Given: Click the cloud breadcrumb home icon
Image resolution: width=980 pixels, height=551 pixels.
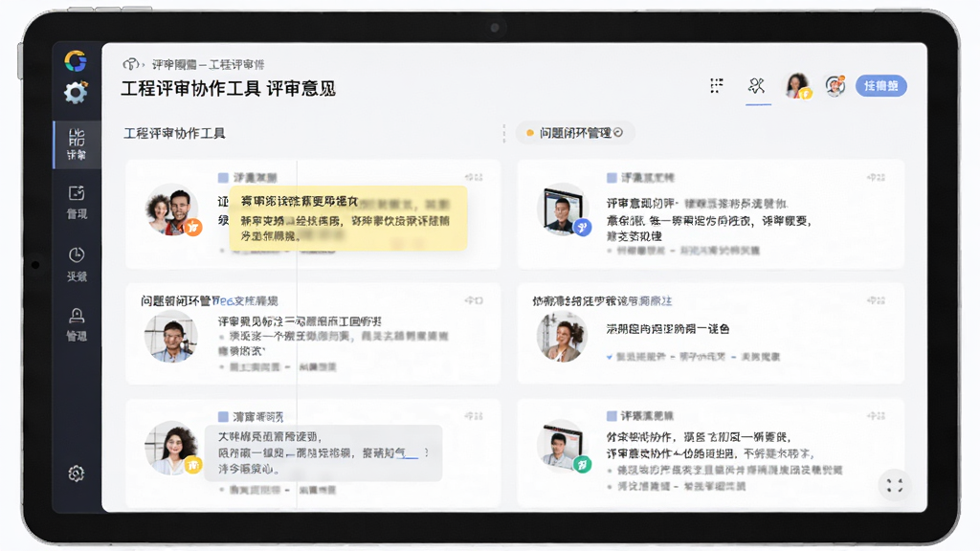Looking at the screenshot, I should pos(130,64).
